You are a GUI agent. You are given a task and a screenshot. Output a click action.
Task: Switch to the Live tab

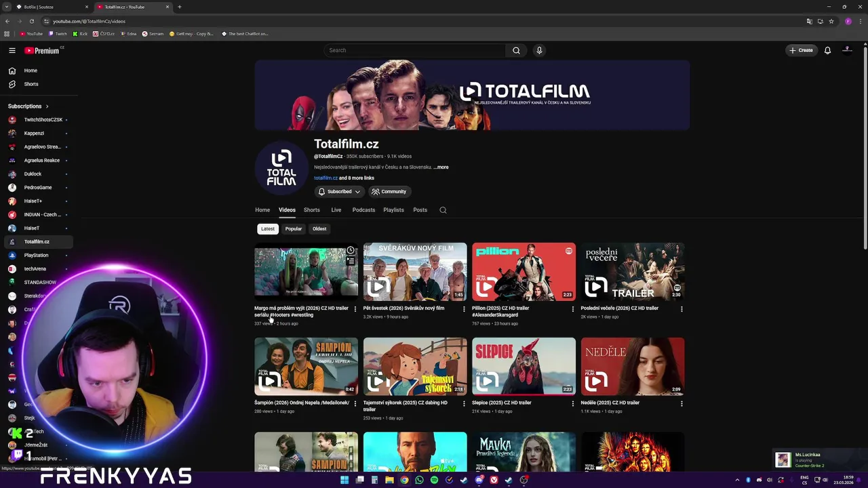pyautogui.click(x=336, y=210)
